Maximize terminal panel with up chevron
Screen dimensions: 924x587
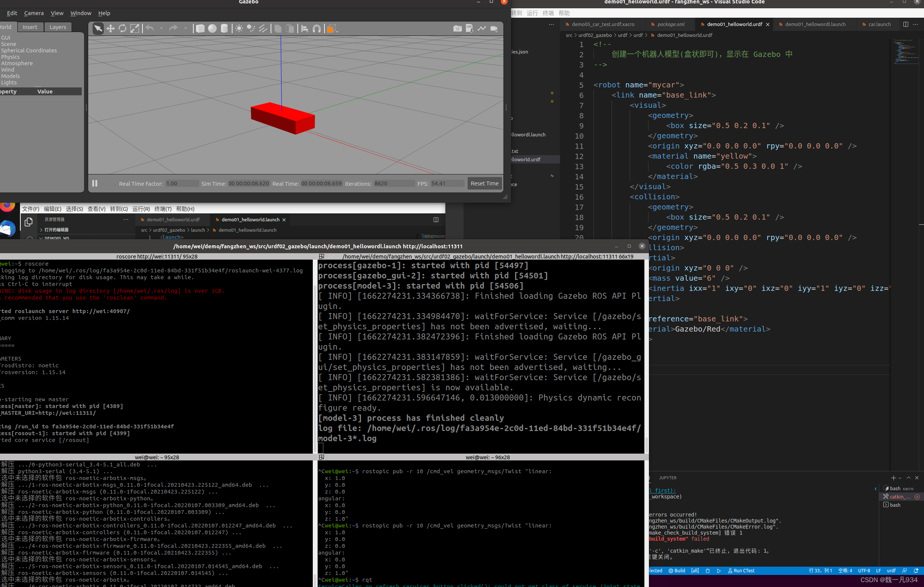(x=908, y=478)
